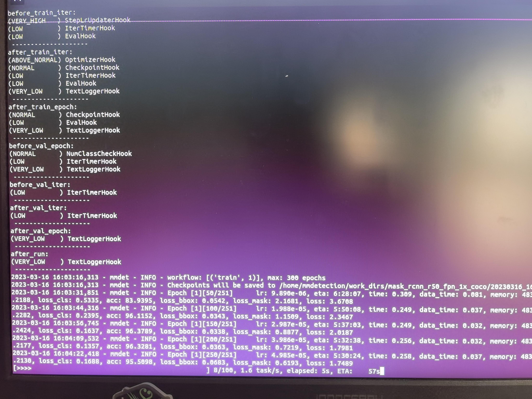
Task: Click the loss: 1.7489 value
Action: point(330,363)
